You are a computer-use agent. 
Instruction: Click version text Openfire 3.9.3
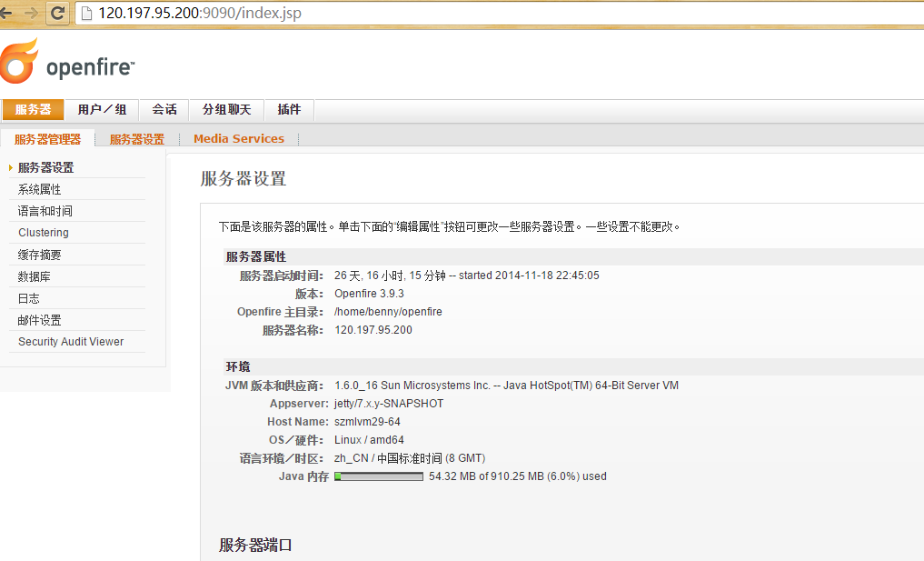pyautogui.click(x=369, y=294)
